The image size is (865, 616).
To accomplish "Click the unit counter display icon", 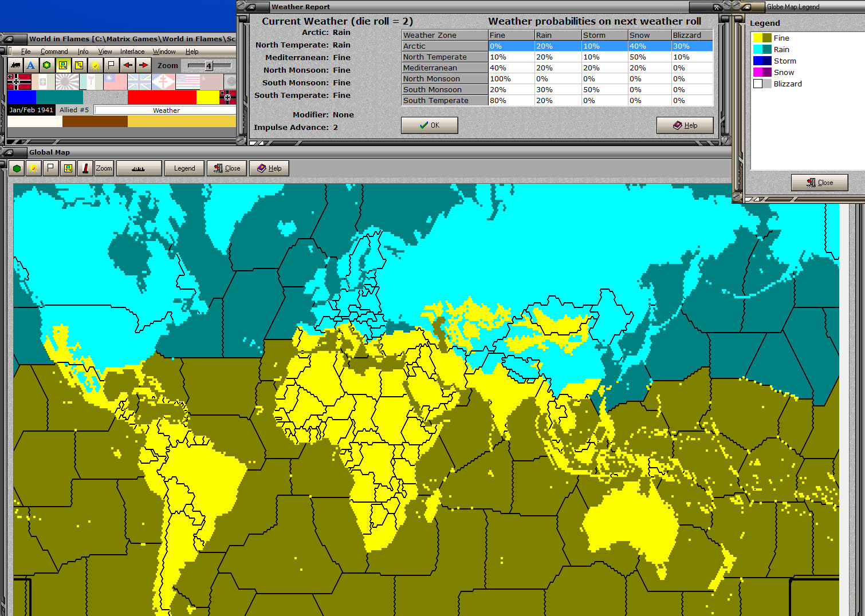I will pyautogui.click(x=63, y=65).
